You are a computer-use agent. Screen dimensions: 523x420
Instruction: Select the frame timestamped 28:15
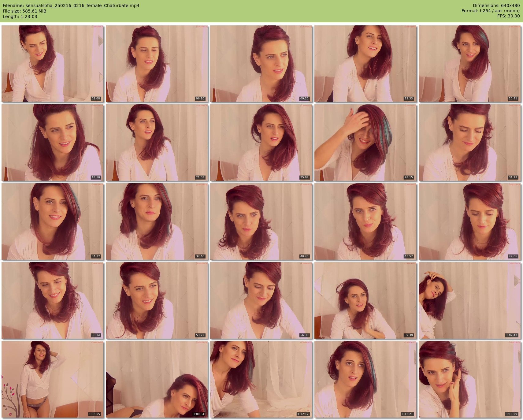[365, 143]
